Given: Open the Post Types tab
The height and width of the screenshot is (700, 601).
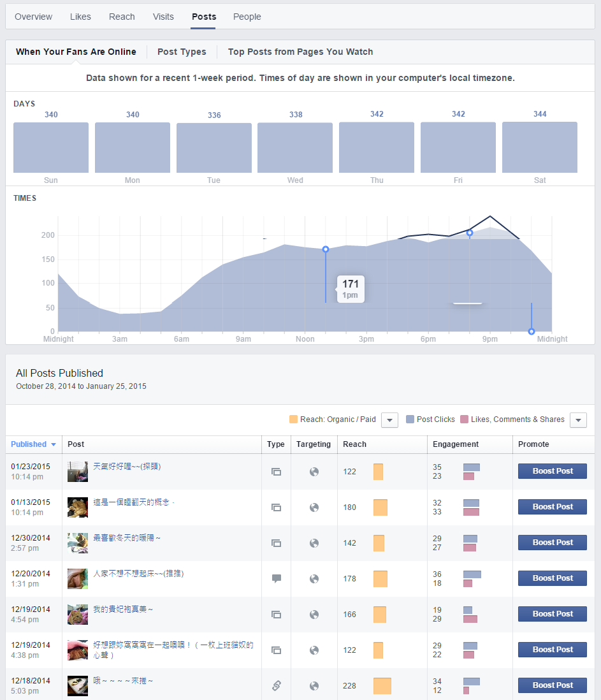Looking at the screenshot, I should pyautogui.click(x=182, y=52).
